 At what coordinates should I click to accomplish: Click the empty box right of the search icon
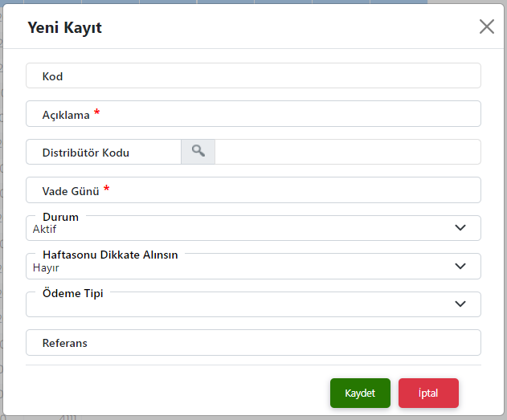point(347,152)
